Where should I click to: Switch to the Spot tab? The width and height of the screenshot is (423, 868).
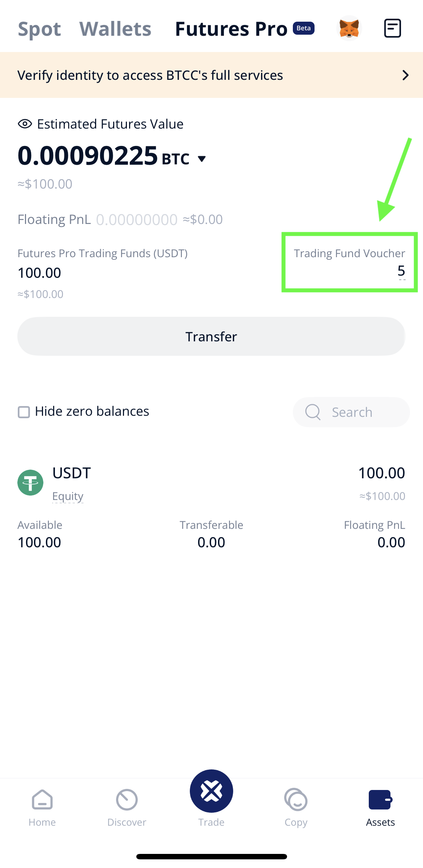click(39, 29)
